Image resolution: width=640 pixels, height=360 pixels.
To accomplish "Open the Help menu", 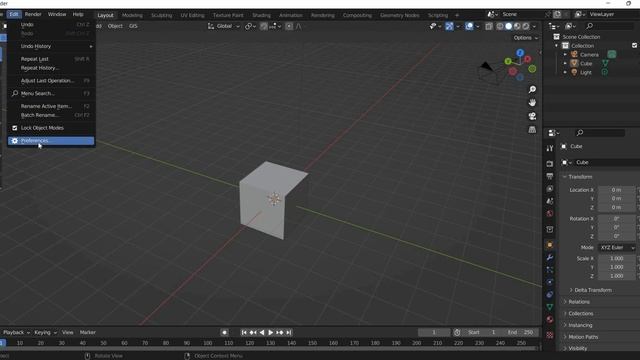I will (78, 14).
